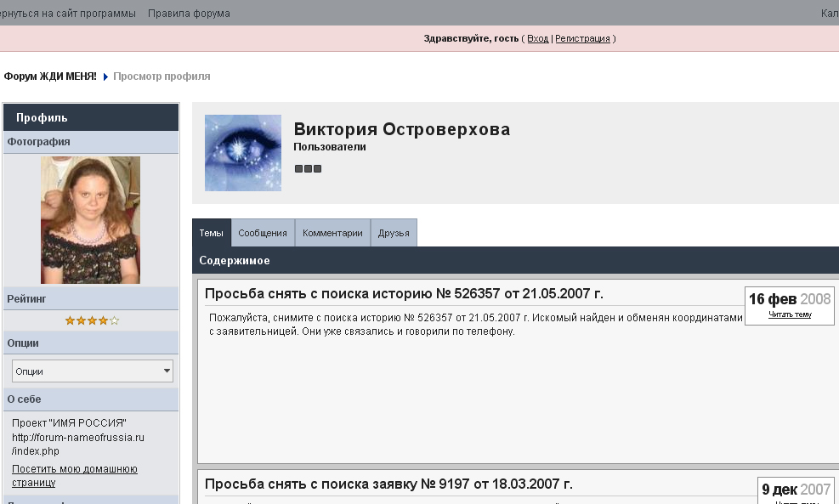Click the user profile photograph
The height and width of the screenshot is (504, 839).
pyautogui.click(x=90, y=219)
